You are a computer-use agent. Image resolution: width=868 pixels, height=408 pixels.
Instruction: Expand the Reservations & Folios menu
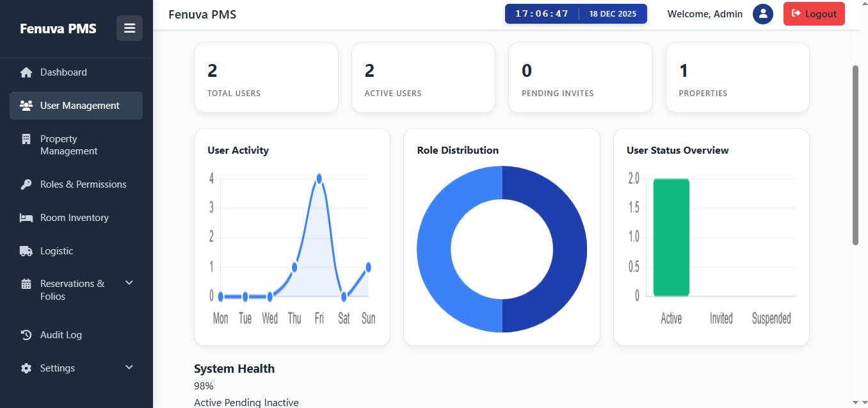tap(71, 290)
